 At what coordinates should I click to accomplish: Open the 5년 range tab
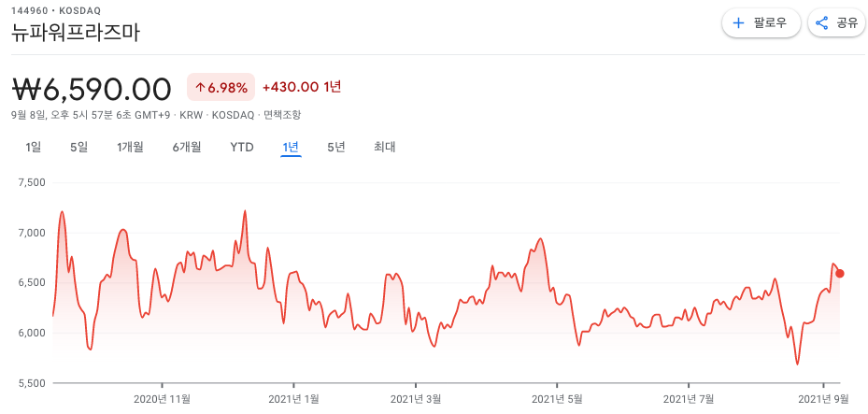(336, 148)
